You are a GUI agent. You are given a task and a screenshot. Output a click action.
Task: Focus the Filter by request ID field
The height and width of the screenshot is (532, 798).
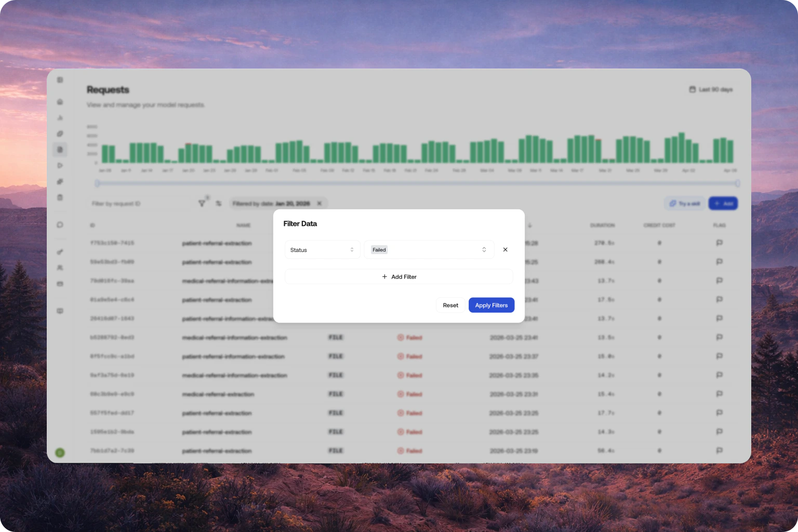[139, 204]
